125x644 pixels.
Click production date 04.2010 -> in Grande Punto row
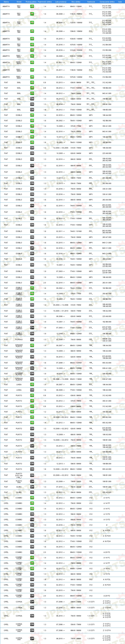pos(60,357)
